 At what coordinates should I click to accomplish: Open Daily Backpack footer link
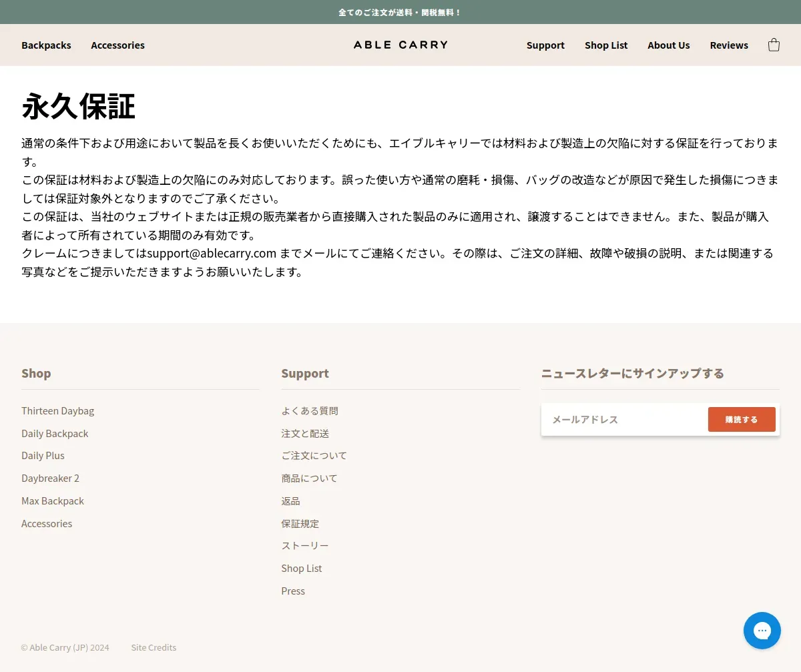pos(55,434)
